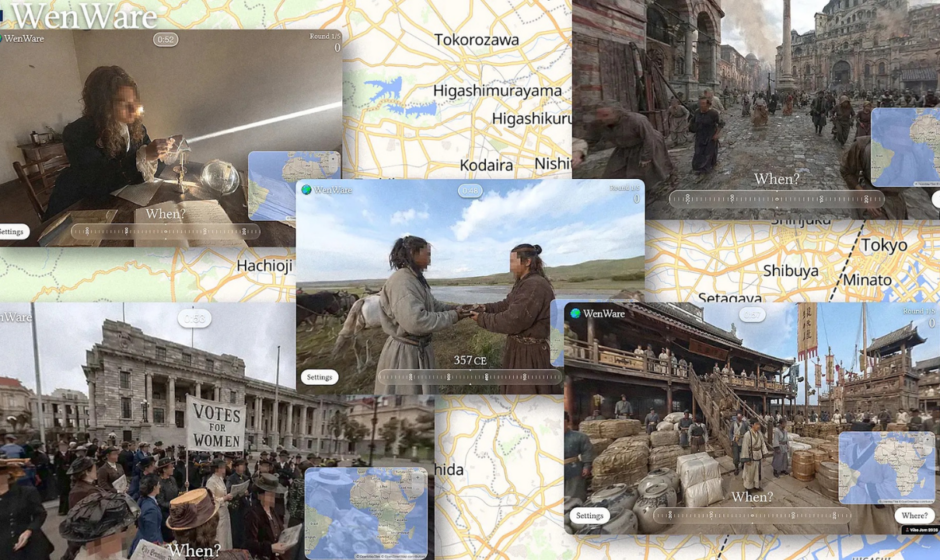Click the "Round 1/5" text in the candle-lit desk card
Image resolution: width=940 pixels, height=560 pixels.
tap(324, 37)
